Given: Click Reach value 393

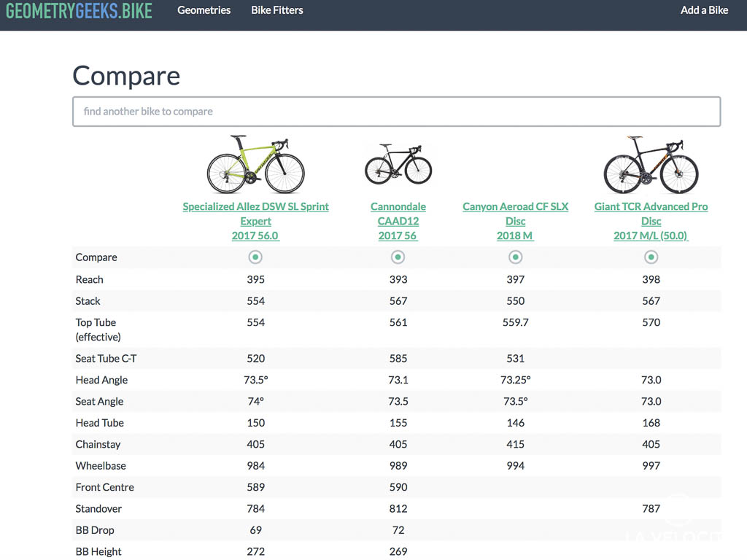Looking at the screenshot, I should tap(398, 279).
